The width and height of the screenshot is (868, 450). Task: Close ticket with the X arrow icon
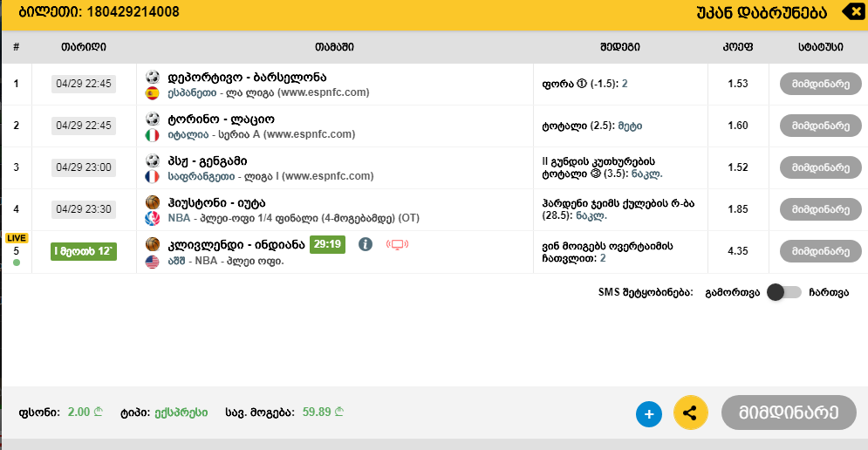(x=854, y=11)
